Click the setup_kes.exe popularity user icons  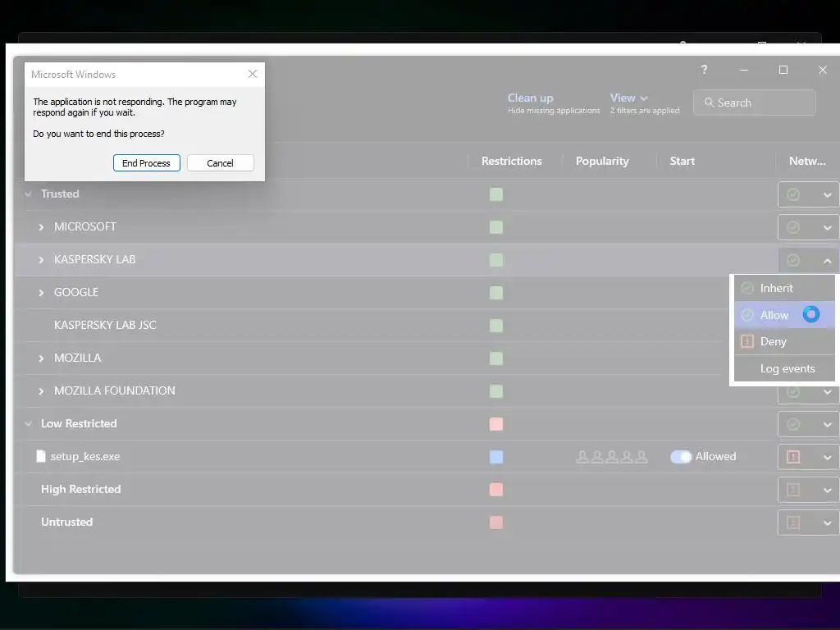(612, 456)
